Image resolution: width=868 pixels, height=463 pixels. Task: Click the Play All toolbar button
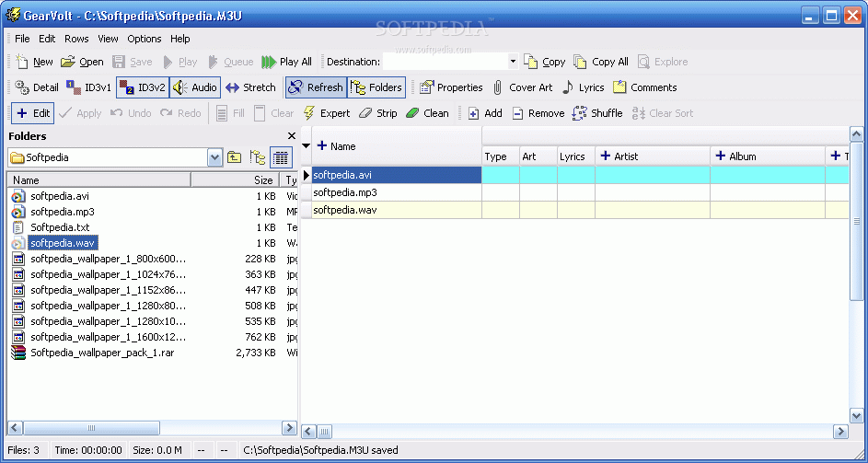[x=287, y=62]
